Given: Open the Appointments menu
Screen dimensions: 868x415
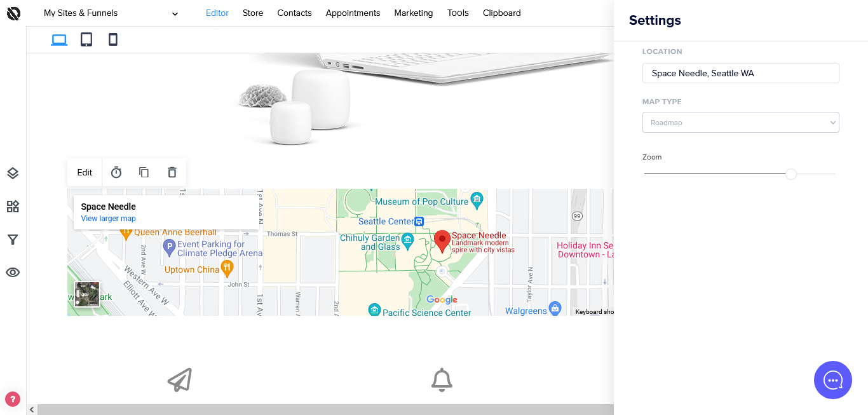Looking at the screenshot, I should (353, 13).
